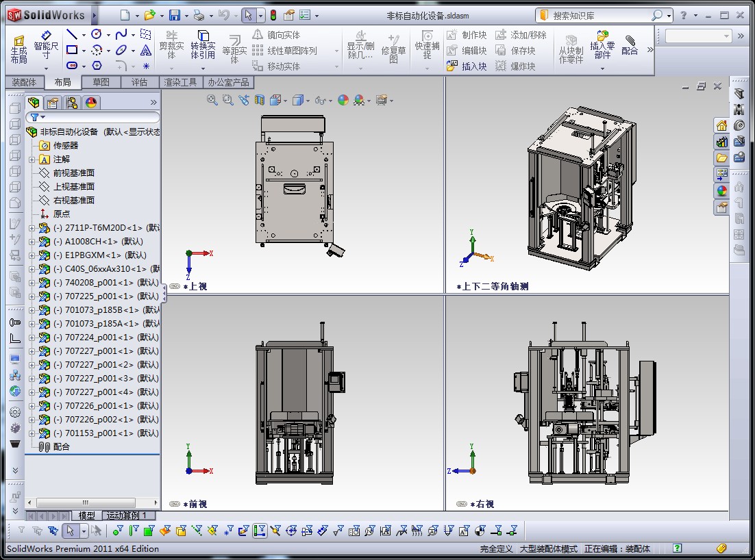Screen dimensions: 755x560
Task: Switch to the 装配体 assembly tab
Action: click(24, 82)
